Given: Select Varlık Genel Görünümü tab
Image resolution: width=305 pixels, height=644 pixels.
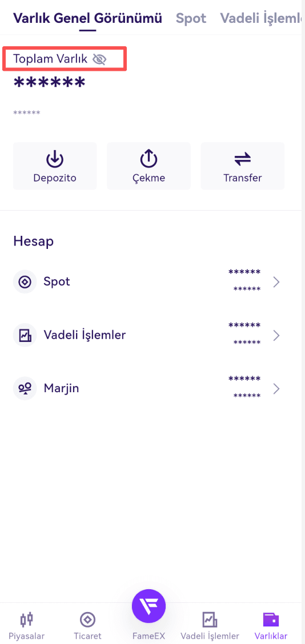Looking at the screenshot, I should [87, 18].
